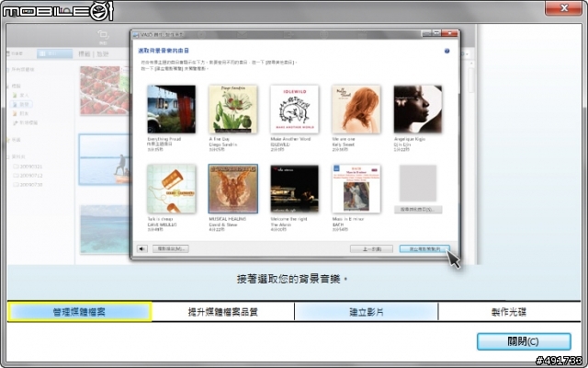Screen dimensions: 588x368
Task: Click the speaker icon button in the music dialog
Action: 142,248
